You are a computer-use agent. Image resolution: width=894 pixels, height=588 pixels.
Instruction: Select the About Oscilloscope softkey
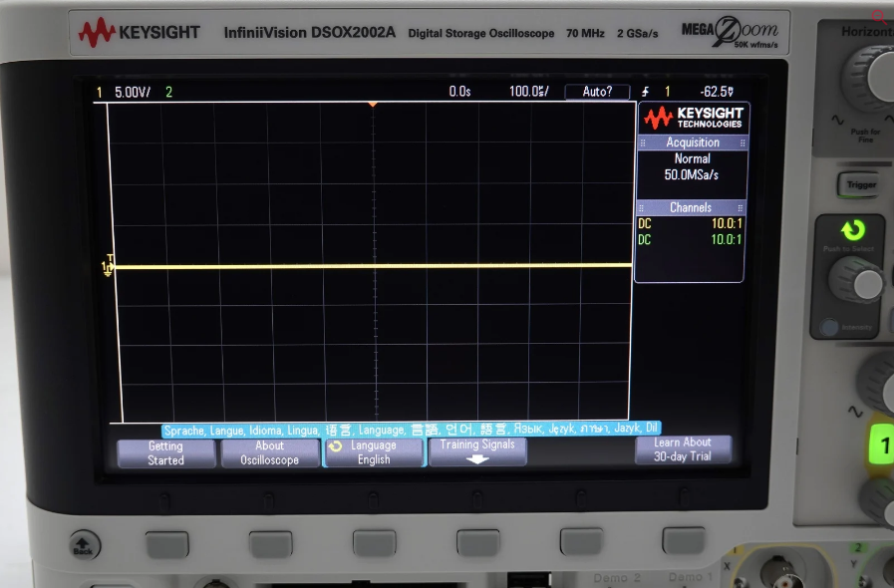point(269,452)
